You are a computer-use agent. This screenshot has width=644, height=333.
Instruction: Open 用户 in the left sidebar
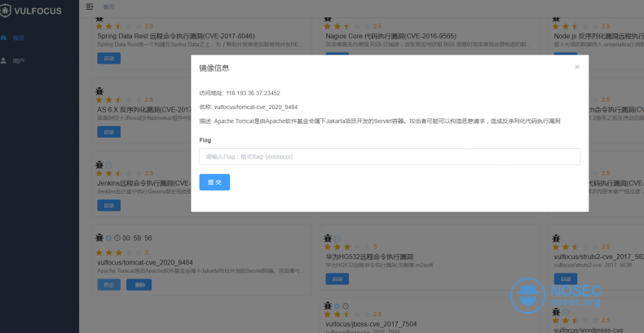click(19, 61)
